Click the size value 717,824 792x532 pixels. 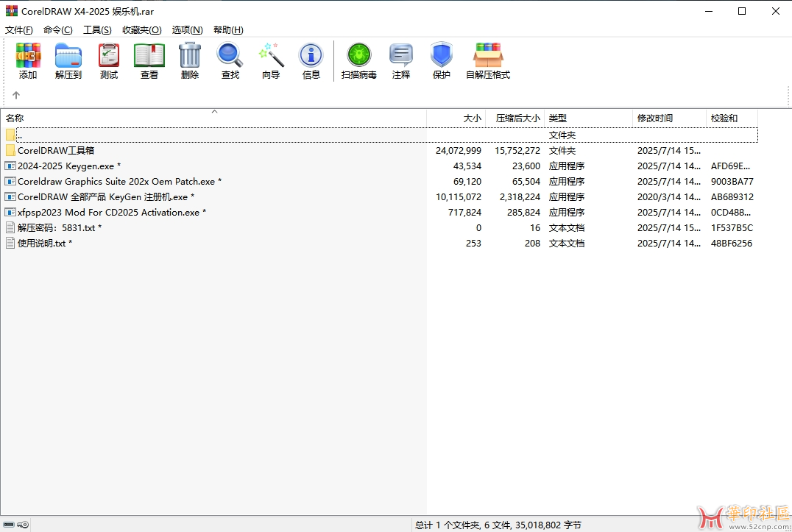[464, 213]
